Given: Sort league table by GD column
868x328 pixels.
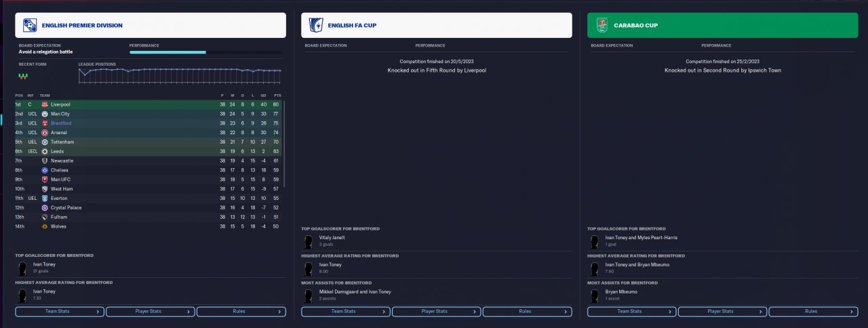Looking at the screenshot, I should click(x=264, y=96).
